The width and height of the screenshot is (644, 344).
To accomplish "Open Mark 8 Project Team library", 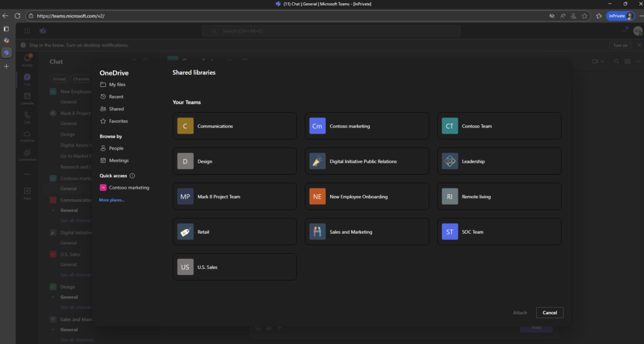I will click(235, 197).
